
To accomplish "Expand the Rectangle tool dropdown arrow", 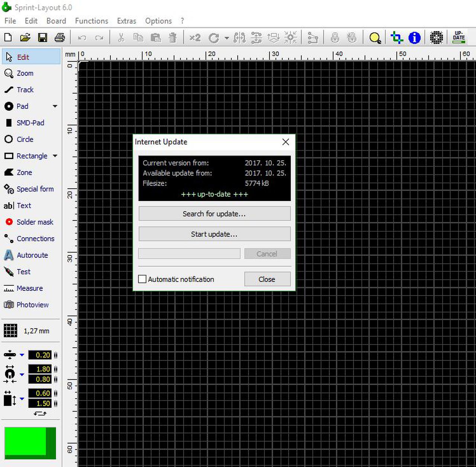I will (55, 156).
